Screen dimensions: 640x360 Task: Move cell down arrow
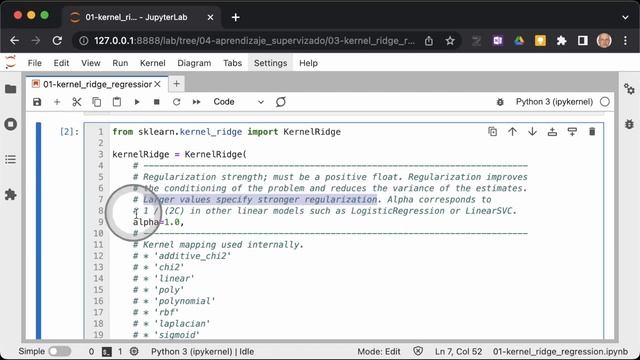(x=532, y=131)
